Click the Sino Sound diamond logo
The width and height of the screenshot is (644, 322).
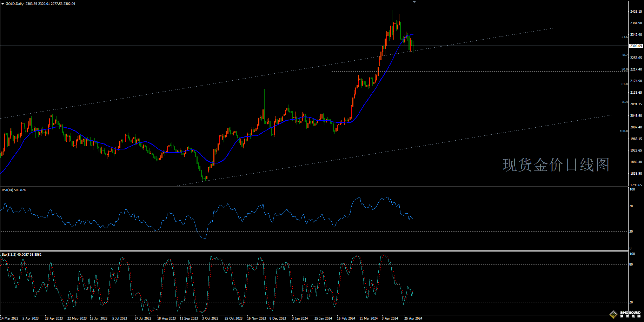coord(613,314)
